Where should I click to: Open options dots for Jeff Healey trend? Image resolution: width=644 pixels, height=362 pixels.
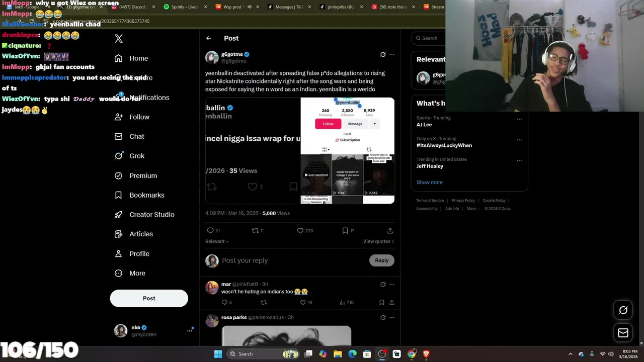519,160
